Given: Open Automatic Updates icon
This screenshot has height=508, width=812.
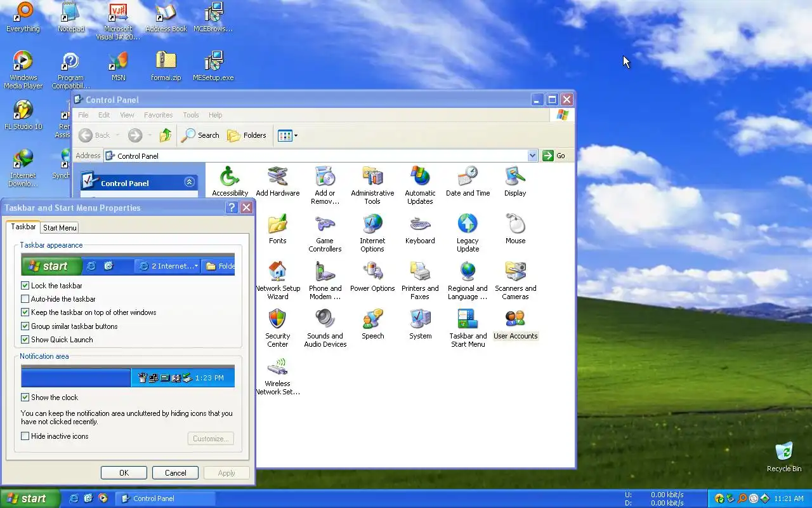Looking at the screenshot, I should 420,185.
